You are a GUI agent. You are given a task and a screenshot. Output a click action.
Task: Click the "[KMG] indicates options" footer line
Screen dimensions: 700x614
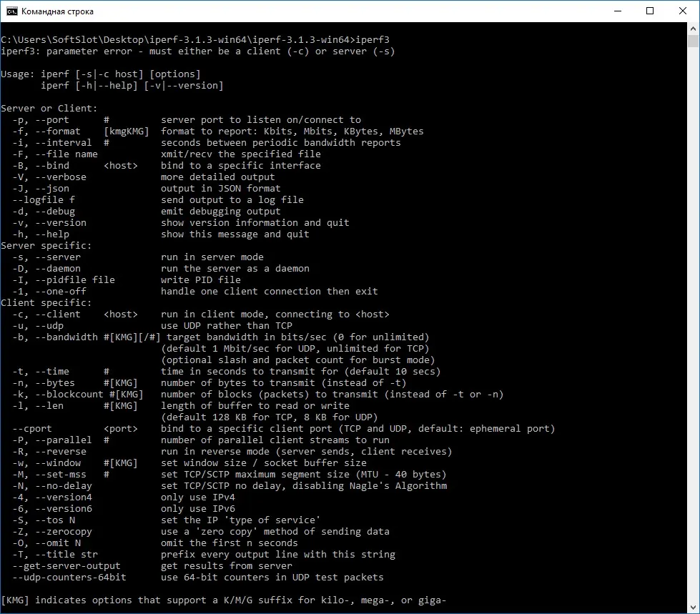point(224,600)
